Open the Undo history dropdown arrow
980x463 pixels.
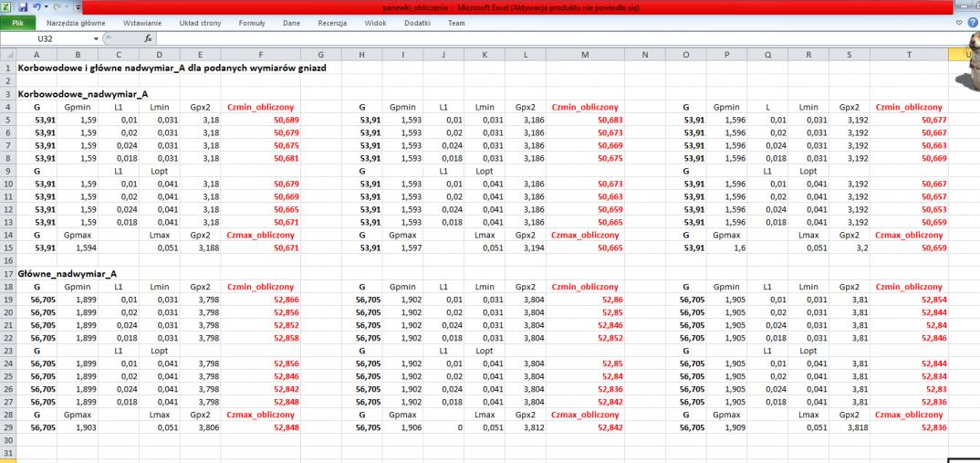[x=45, y=7]
